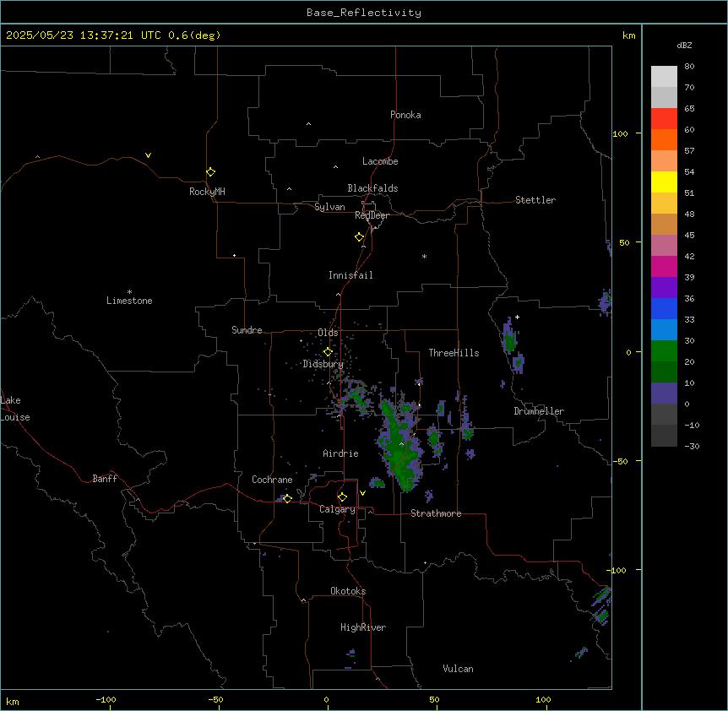Click the Drumheller city label
This screenshot has height=711, width=728.
[539, 411]
